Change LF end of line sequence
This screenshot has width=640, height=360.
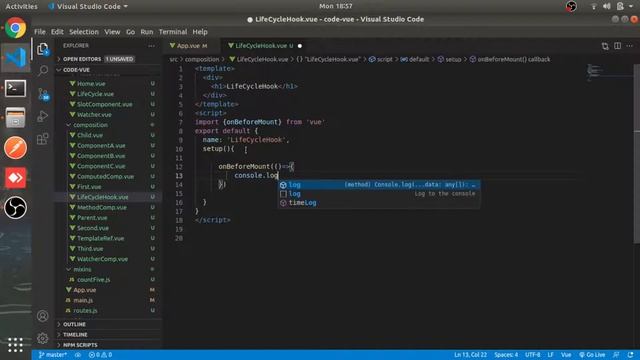pyautogui.click(x=550, y=355)
